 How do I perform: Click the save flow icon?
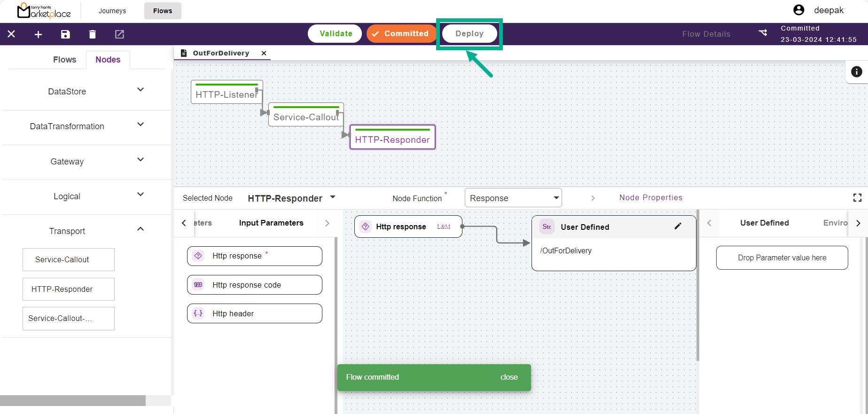(65, 34)
